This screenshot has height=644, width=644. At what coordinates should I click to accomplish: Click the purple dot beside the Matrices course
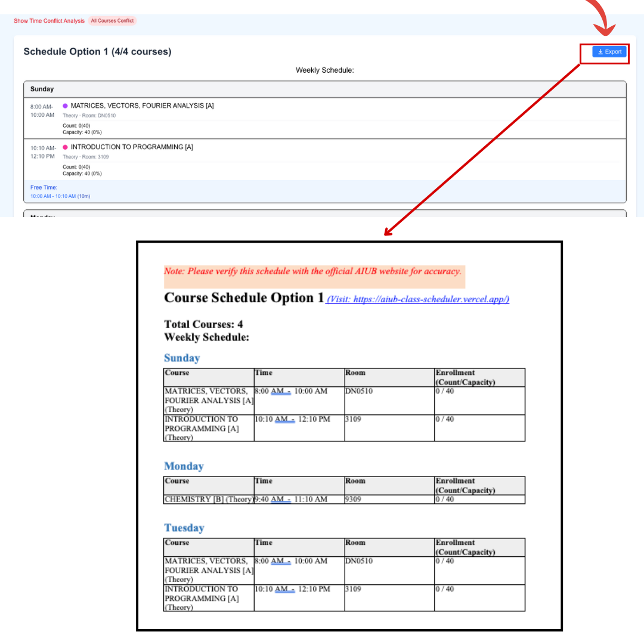tap(65, 106)
